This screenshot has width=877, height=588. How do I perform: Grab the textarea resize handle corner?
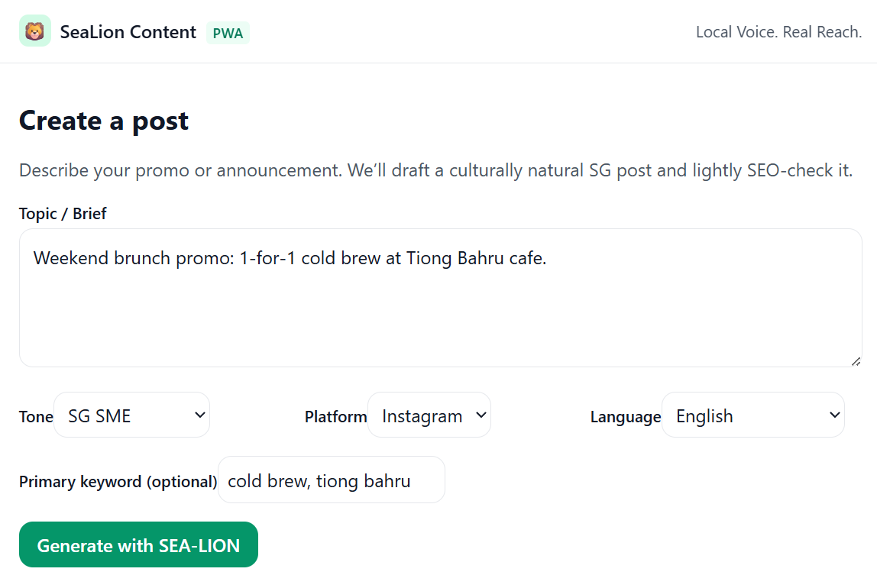pos(856,362)
